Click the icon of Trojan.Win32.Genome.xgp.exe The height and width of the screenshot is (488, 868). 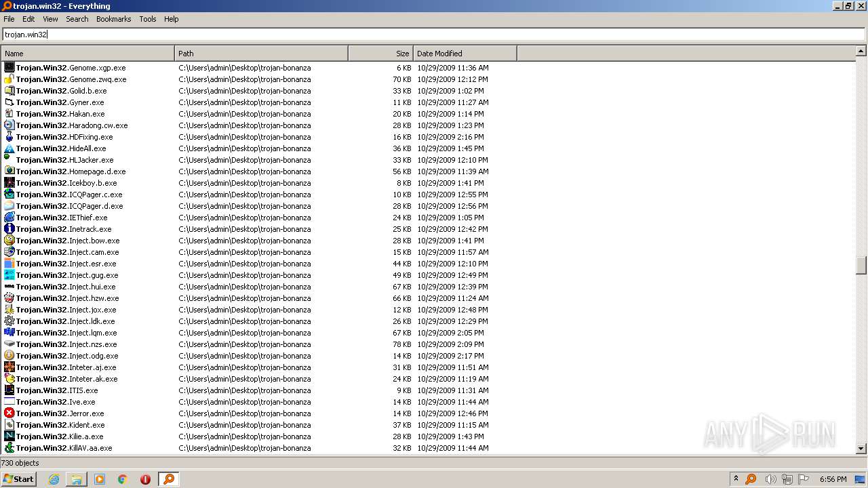click(x=9, y=68)
